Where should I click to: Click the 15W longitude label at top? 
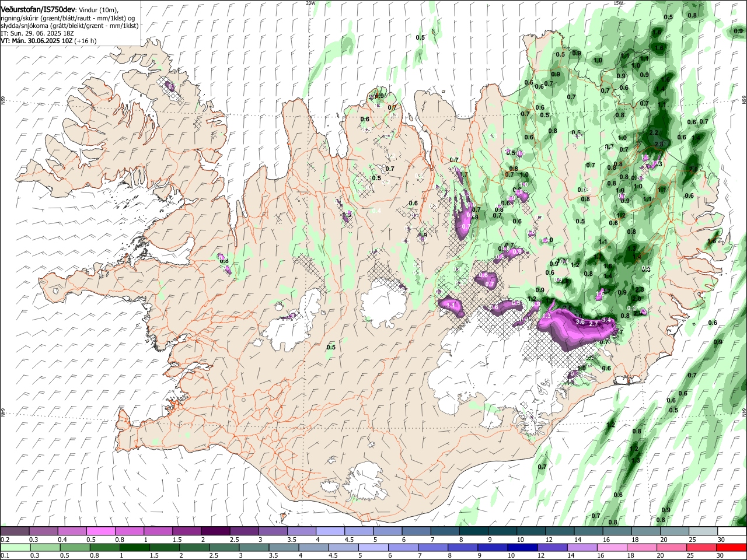pos(618,3)
